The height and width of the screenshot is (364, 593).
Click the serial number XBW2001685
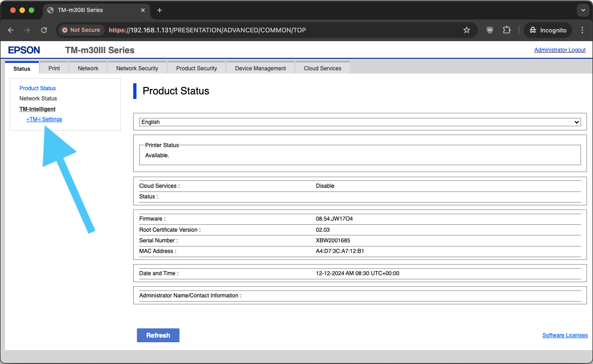tap(334, 241)
